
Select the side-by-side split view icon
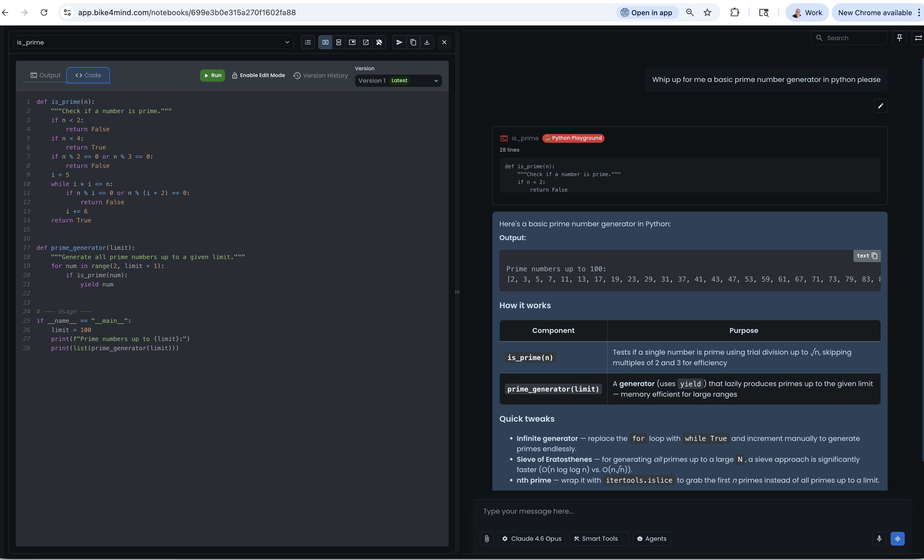(325, 42)
